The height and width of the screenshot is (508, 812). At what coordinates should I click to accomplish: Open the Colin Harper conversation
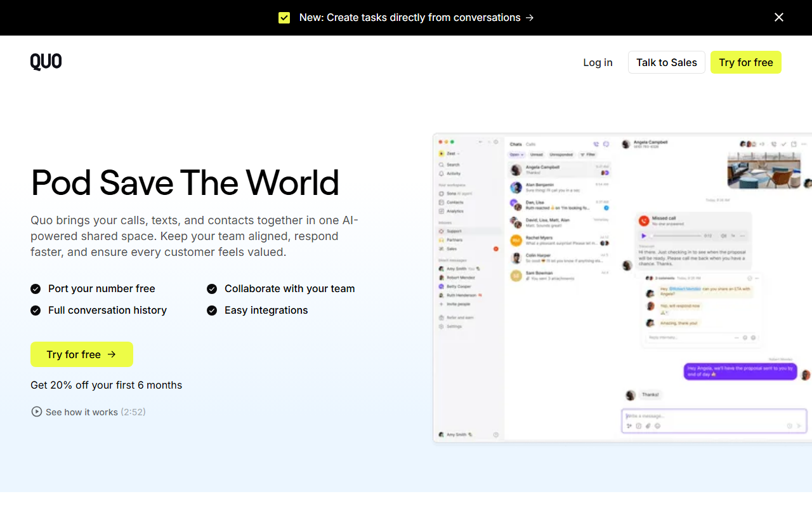560,258
